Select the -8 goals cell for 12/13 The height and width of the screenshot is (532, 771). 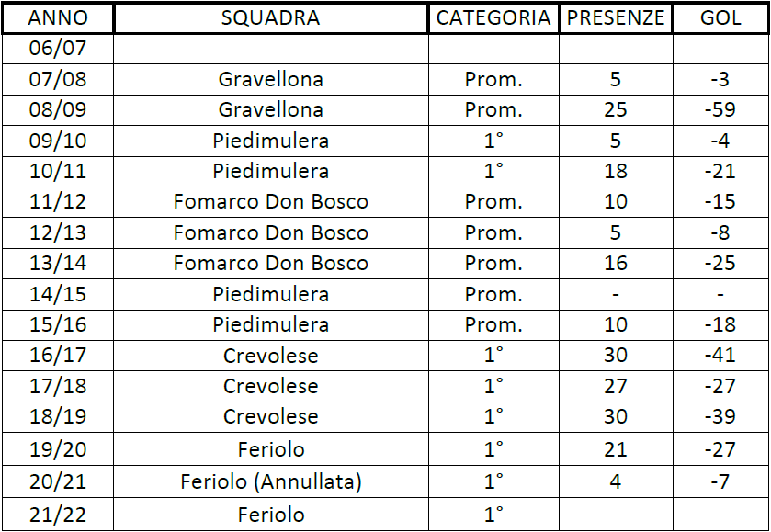click(x=720, y=232)
